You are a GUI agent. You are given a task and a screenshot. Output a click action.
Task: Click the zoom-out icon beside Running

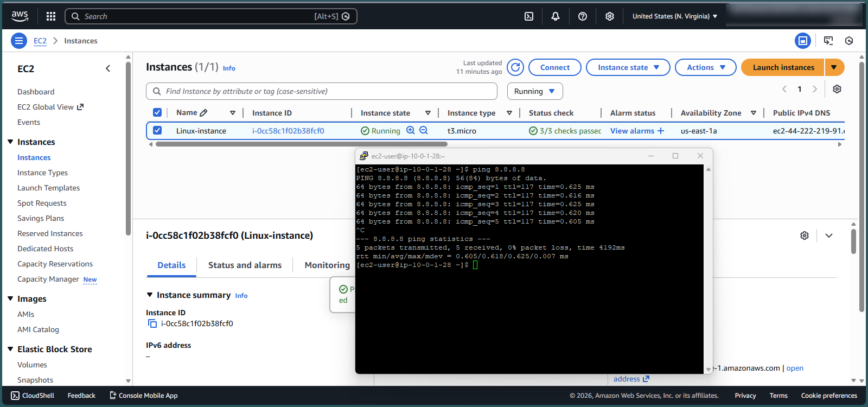coord(424,130)
